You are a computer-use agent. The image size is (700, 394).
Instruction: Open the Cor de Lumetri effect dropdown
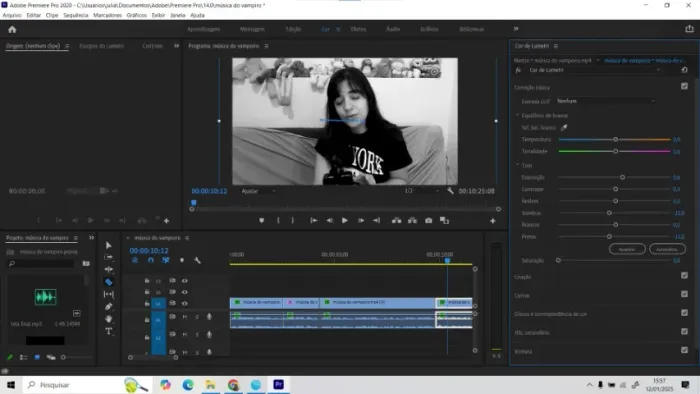595,70
